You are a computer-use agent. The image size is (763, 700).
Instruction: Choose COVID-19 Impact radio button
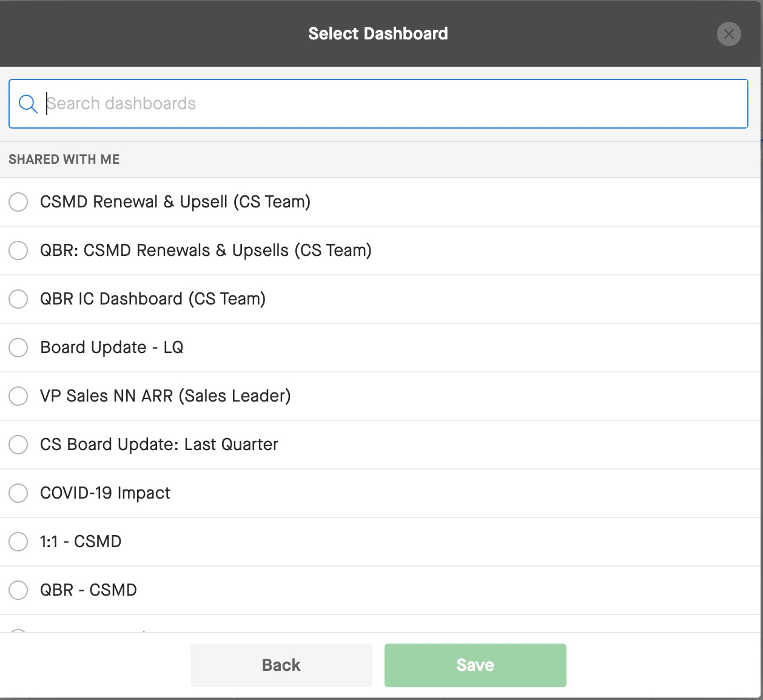[x=18, y=493]
